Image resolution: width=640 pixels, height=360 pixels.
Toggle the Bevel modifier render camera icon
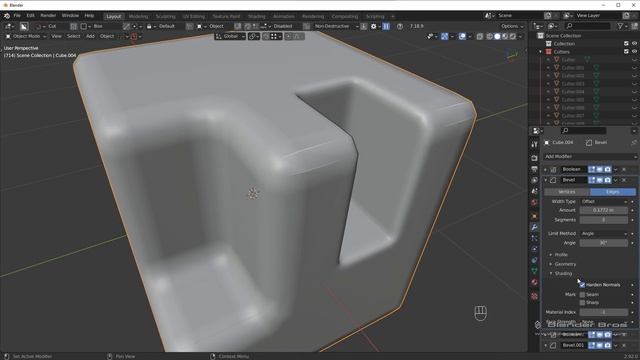tap(608, 180)
